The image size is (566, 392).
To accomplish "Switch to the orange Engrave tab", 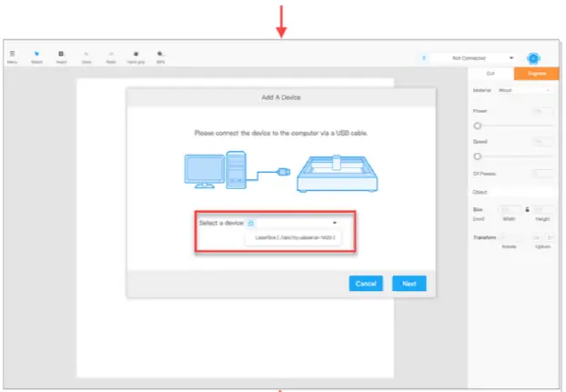I will (x=536, y=74).
